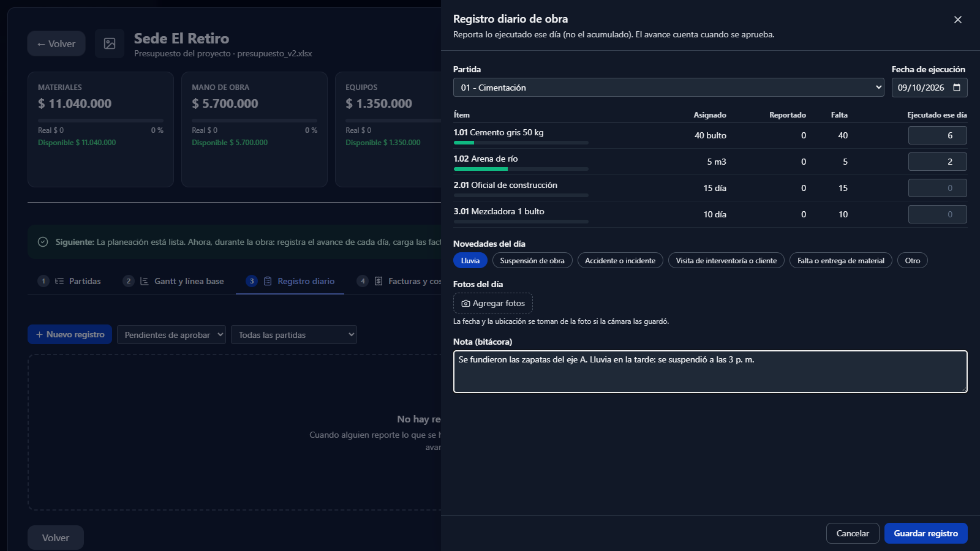
Task: Click the camera icon in Agregar fotos
Action: tap(466, 304)
